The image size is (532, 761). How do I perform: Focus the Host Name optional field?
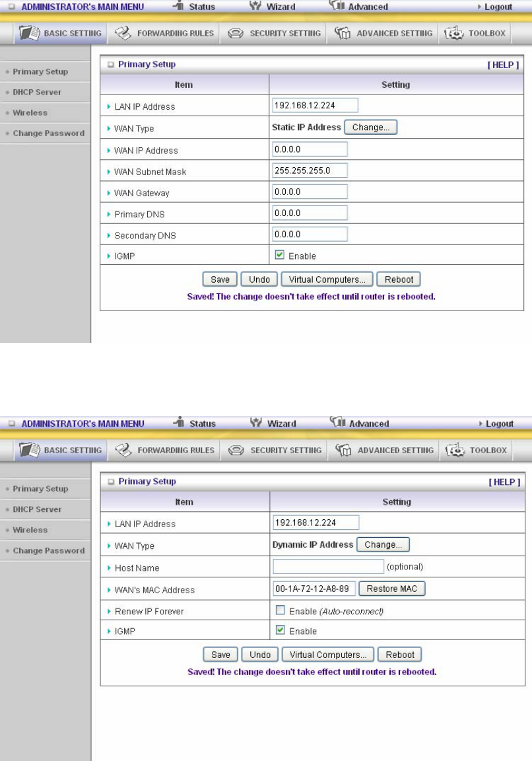[x=328, y=566]
